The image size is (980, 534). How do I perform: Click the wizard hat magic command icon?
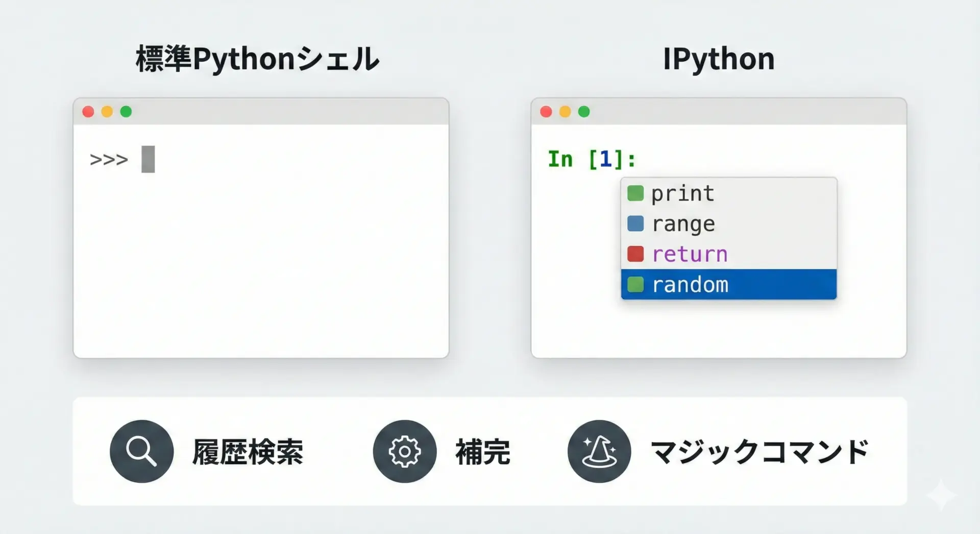click(x=599, y=451)
